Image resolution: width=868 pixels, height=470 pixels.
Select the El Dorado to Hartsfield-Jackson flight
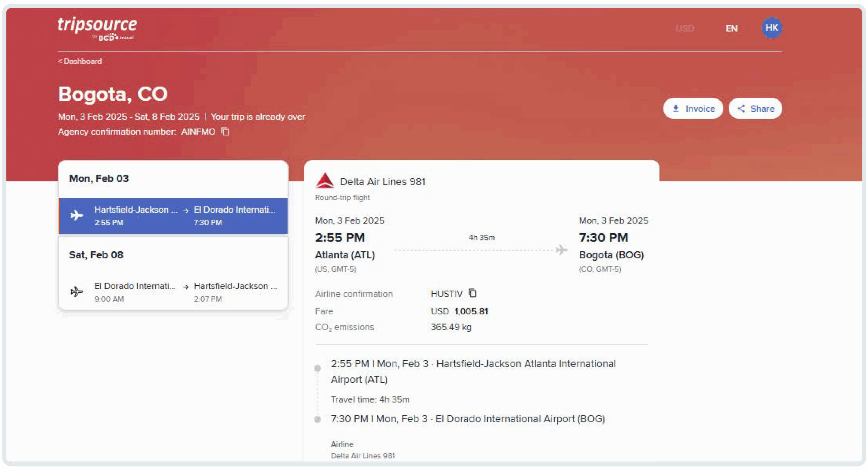[173, 292]
